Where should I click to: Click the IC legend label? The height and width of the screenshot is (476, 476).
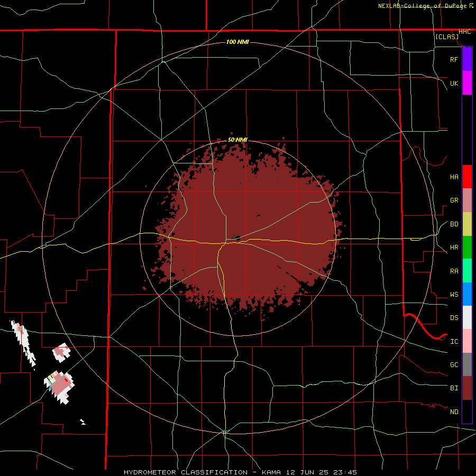[x=454, y=342]
